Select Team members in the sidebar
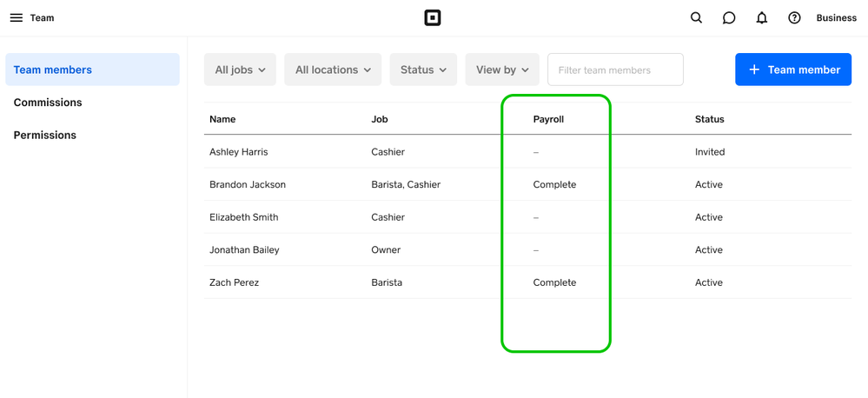868x398 pixels. pos(92,70)
